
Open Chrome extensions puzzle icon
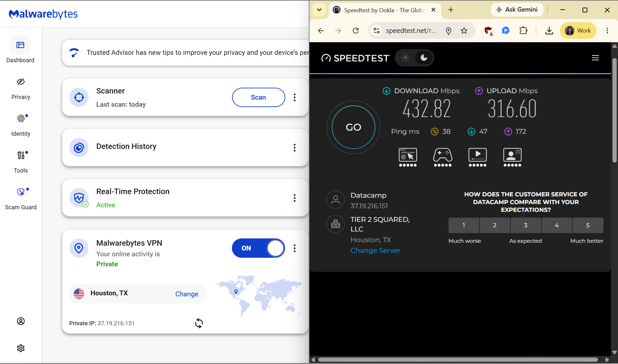pos(523,31)
